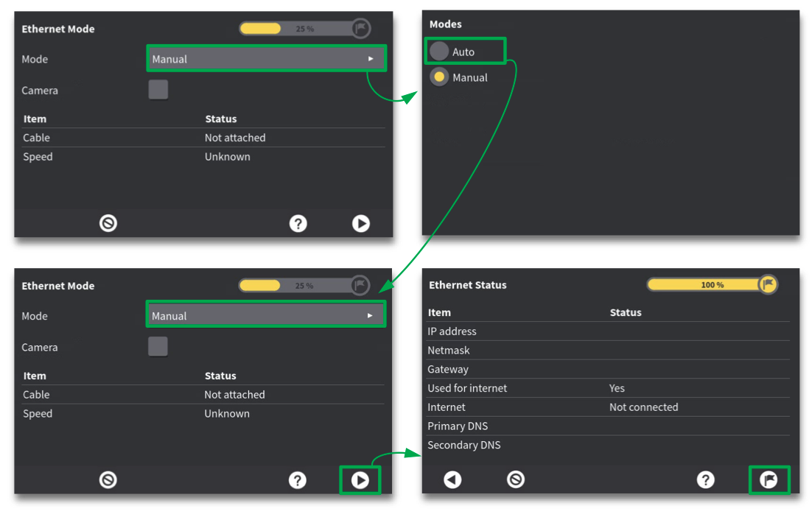Image resolution: width=812 pixels, height=517 pixels.
Task: Click the help icon in the upper Ethernet Mode panel
Action: click(298, 223)
